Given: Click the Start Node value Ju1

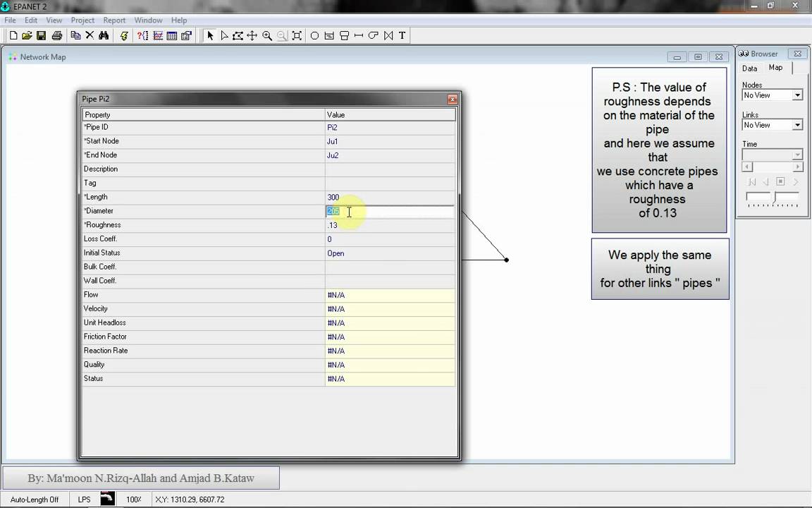Looking at the screenshot, I should click(333, 141).
